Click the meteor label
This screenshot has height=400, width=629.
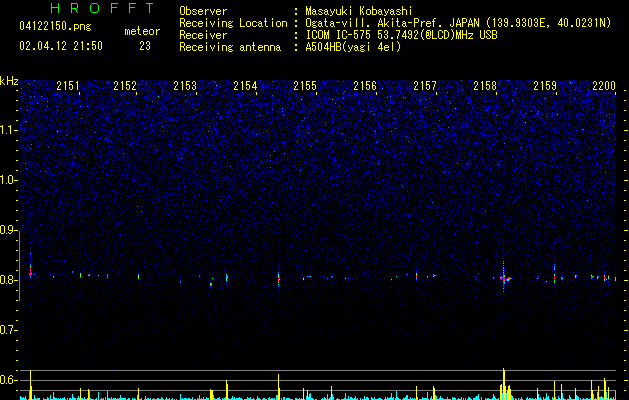[x=142, y=31]
